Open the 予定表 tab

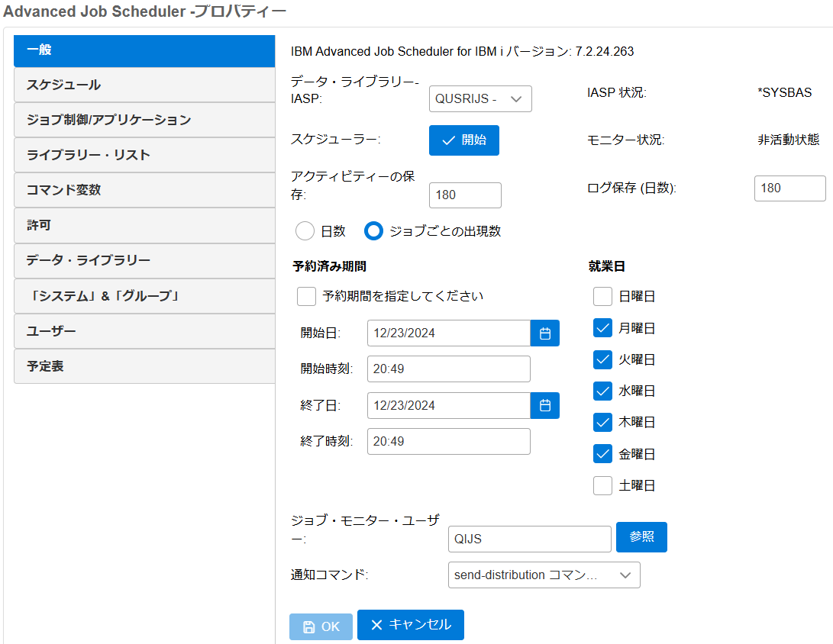pyautogui.click(x=144, y=365)
